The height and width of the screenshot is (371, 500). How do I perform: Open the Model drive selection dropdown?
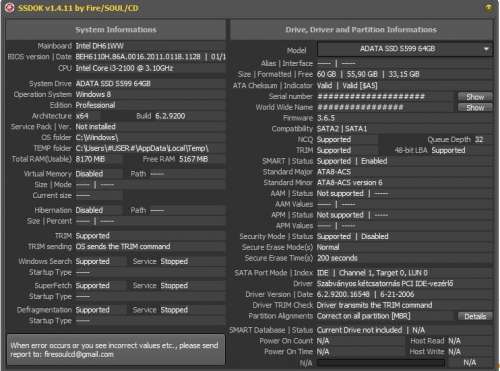(x=405, y=49)
